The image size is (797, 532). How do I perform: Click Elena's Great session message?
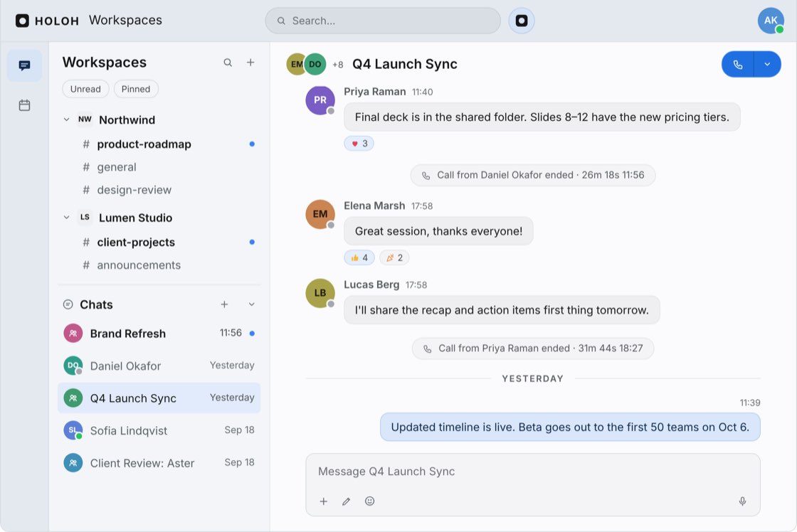tap(438, 231)
